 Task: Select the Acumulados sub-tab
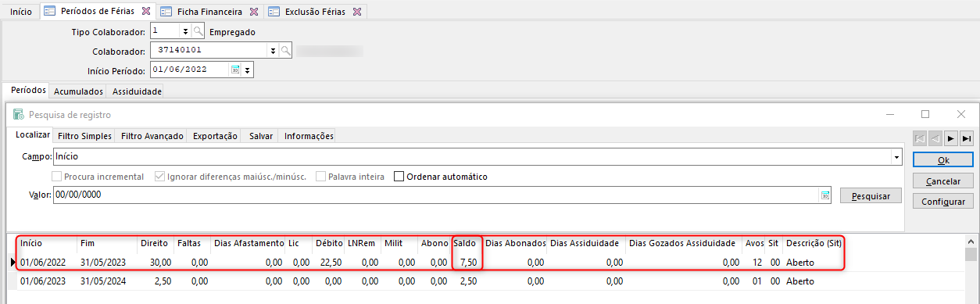79,91
